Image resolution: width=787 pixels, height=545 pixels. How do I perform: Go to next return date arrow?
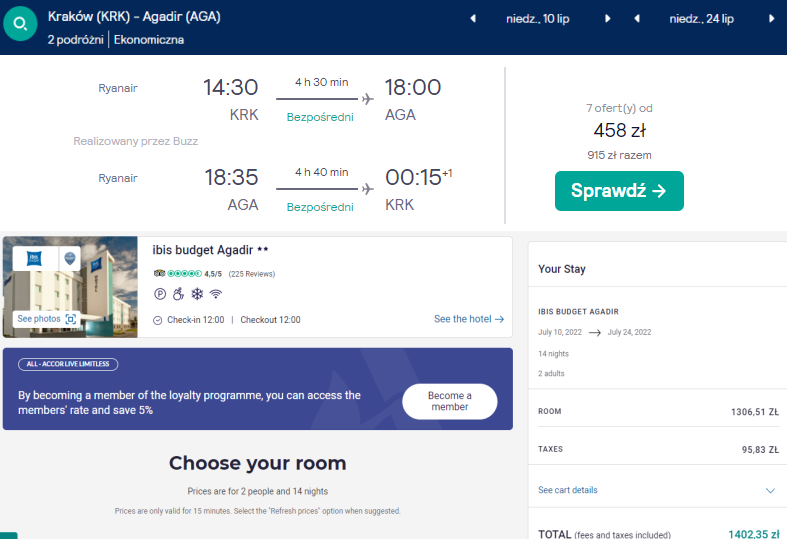tap(771, 19)
